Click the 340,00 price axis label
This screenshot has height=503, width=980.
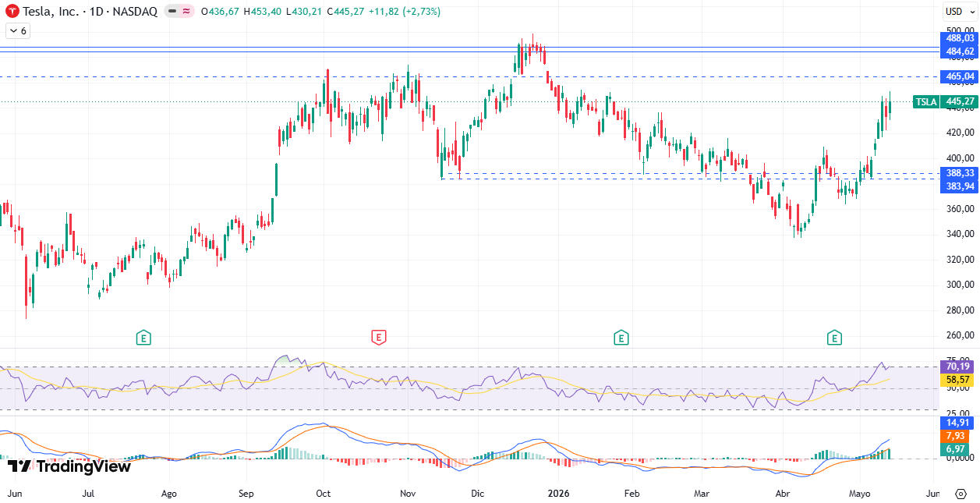tap(959, 234)
